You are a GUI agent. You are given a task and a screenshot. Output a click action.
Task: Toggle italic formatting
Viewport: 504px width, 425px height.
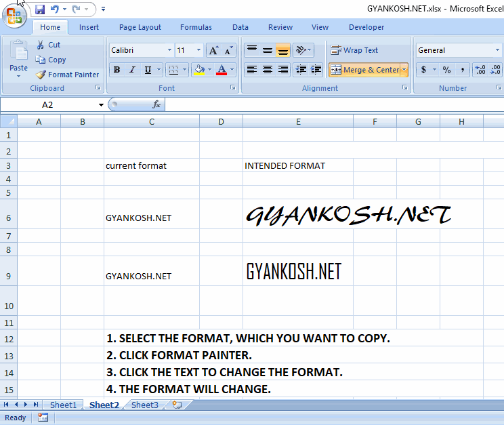[x=132, y=70]
